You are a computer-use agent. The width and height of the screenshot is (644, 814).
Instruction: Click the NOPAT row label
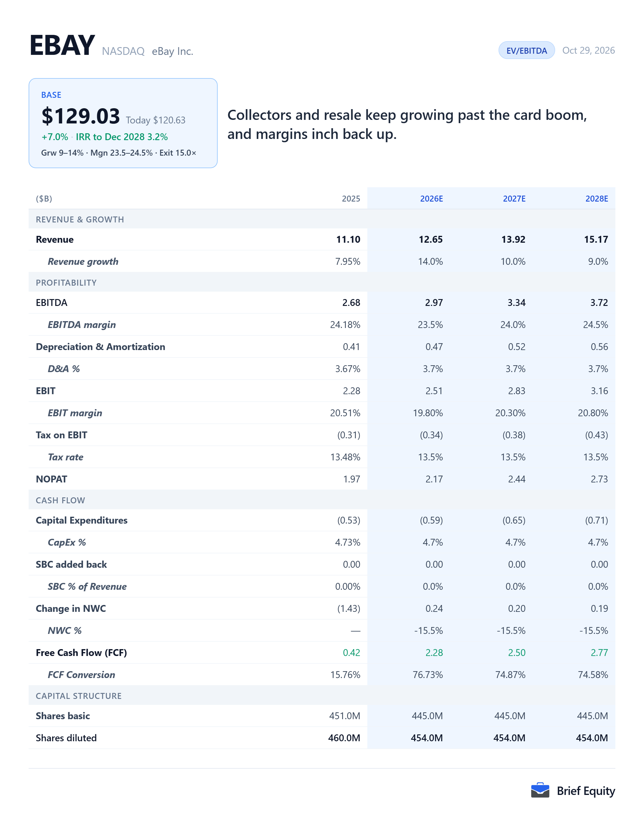point(52,479)
